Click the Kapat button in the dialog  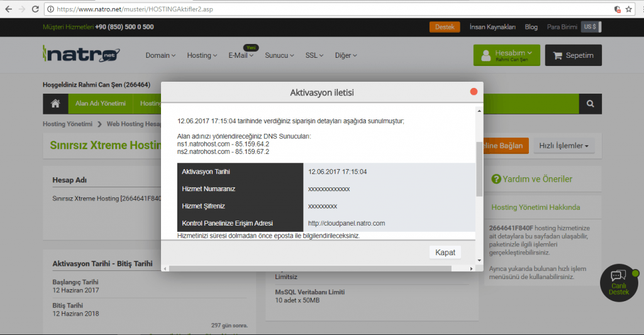tap(445, 253)
